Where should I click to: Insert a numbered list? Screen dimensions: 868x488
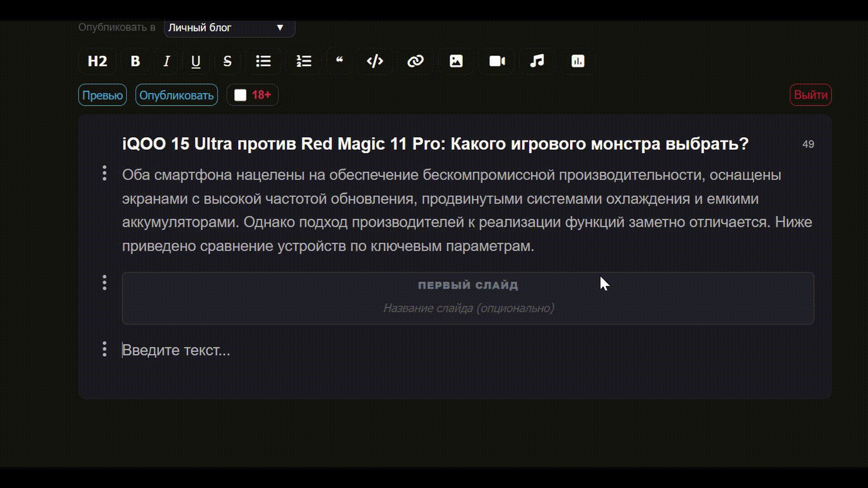click(x=304, y=61)
